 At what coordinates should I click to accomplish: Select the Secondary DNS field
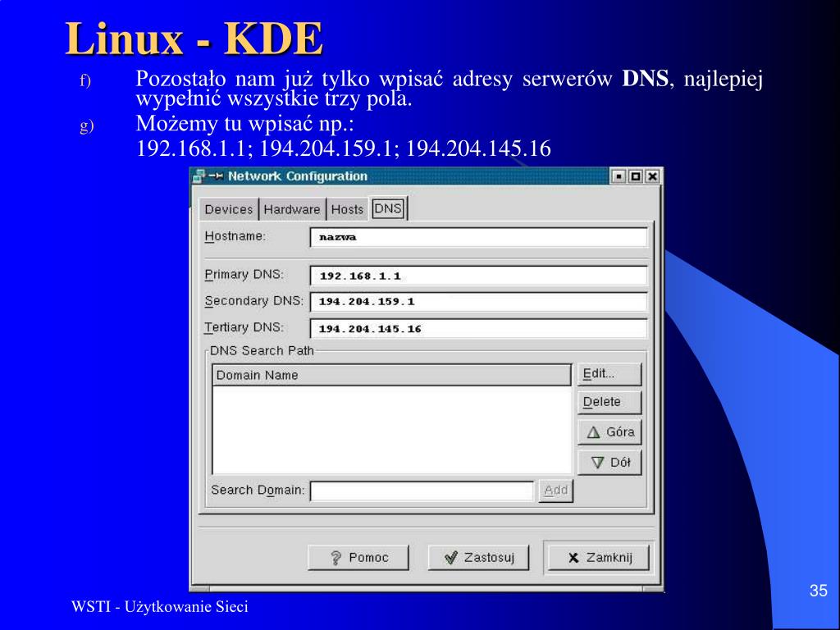pos(478,302)
